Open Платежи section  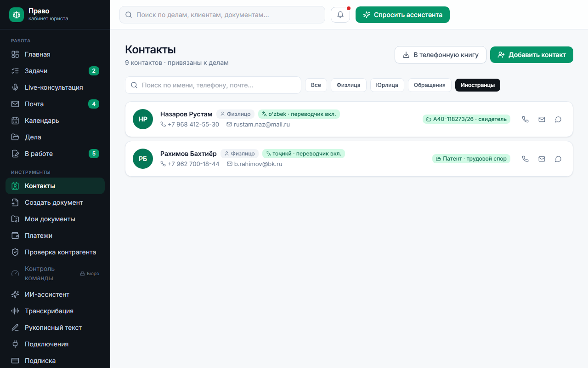point(55,236)
